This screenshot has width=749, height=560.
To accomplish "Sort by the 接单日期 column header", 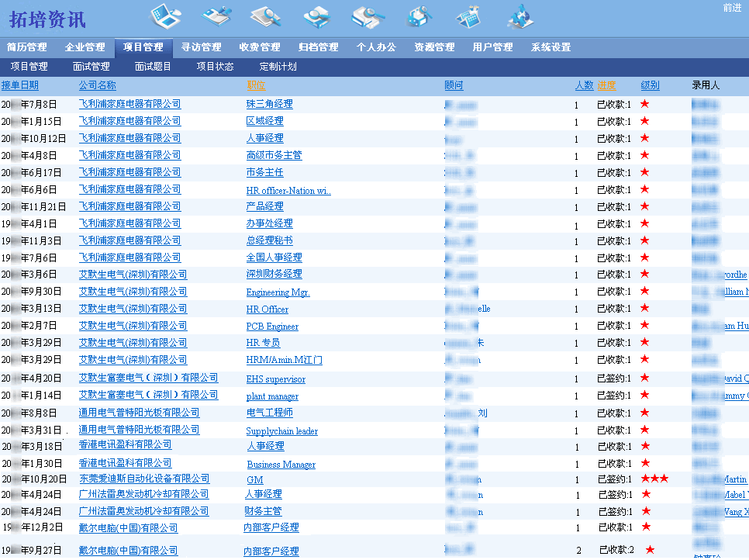I will point(20,85).
